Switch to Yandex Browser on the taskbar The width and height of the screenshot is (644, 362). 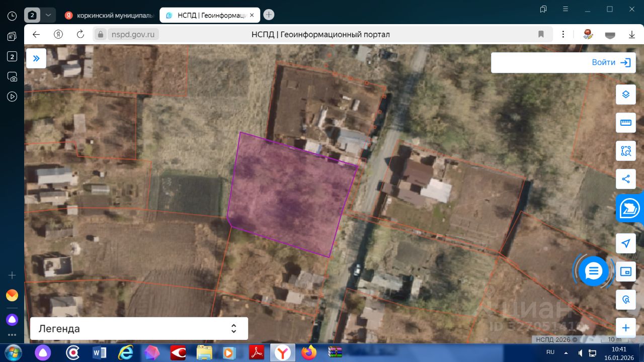283,352
